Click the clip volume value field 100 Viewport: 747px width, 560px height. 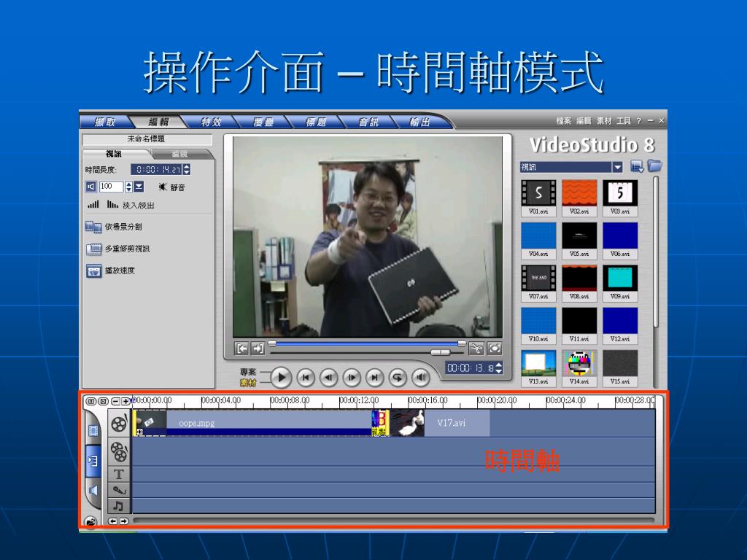pos(111,187)
